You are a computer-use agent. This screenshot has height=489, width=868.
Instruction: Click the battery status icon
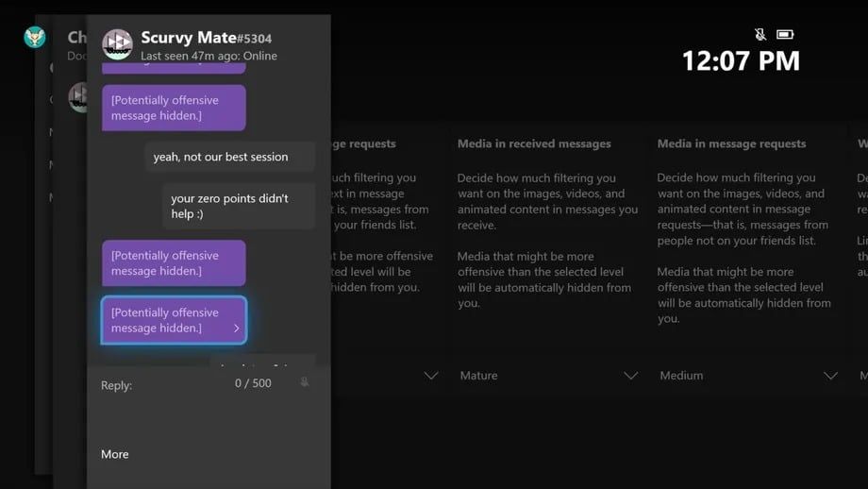[785, 35]
